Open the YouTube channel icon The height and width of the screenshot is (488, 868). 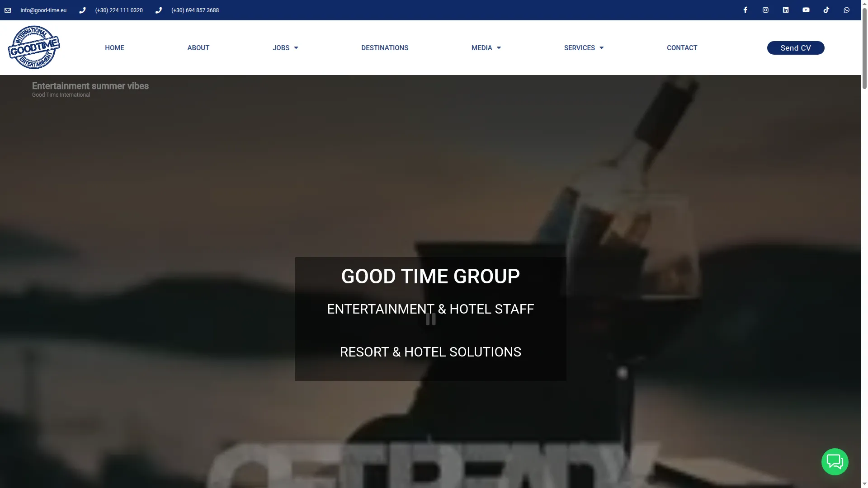(806, 10)
